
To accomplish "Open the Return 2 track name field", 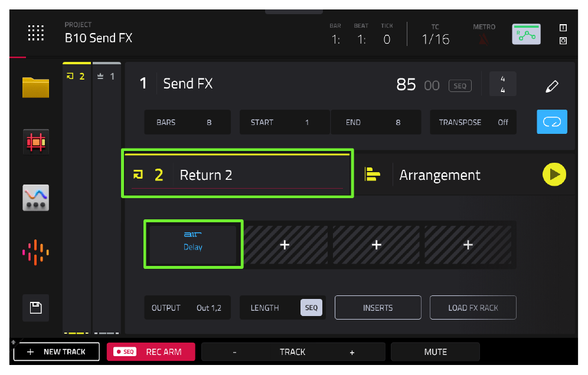I will click(x=237, y=175).
